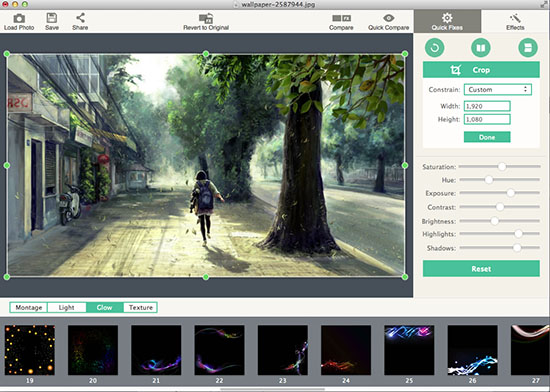The image size is (550, 392).
Task: Click the right-middle crop edge handle
Action: 405,165
